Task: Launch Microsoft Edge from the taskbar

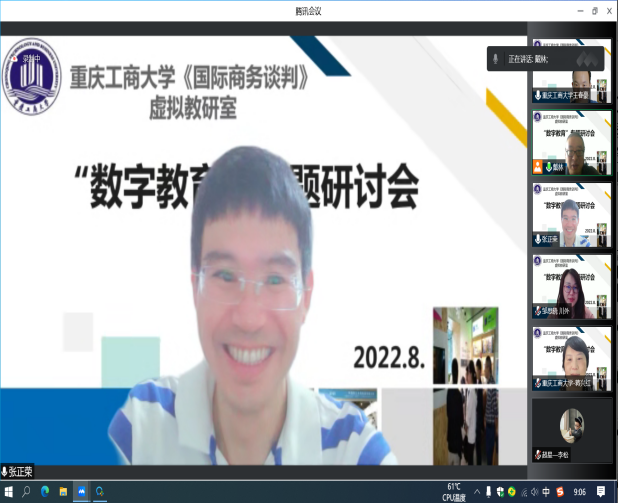Action: click(45, 493)
